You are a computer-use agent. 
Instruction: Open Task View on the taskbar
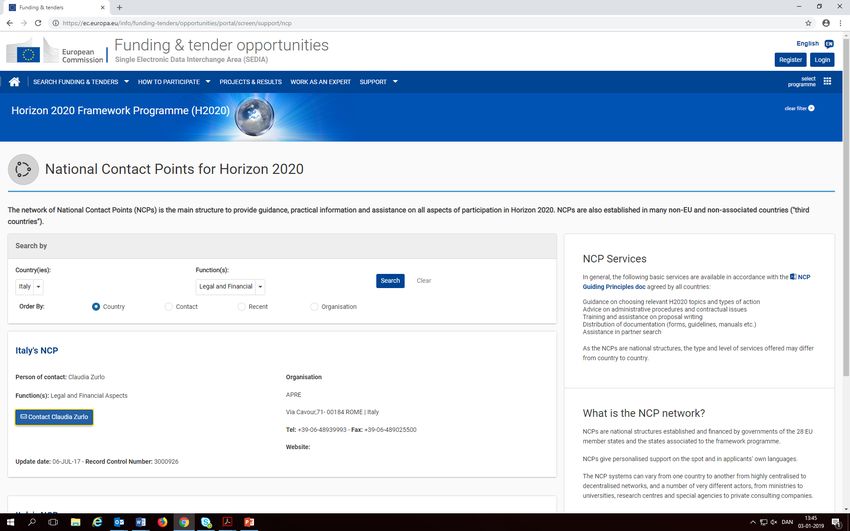(x=53, y=522)
